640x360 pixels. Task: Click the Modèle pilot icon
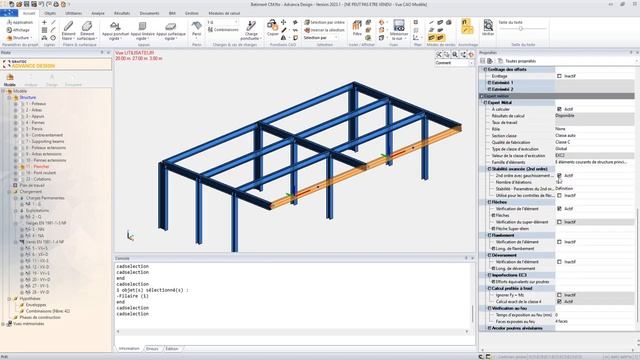(x=10, y=77)
